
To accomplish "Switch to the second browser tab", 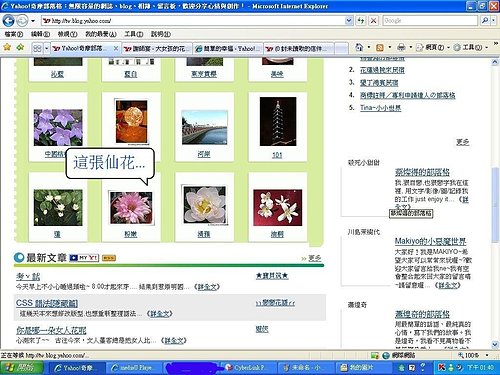I will coord(157,49).
